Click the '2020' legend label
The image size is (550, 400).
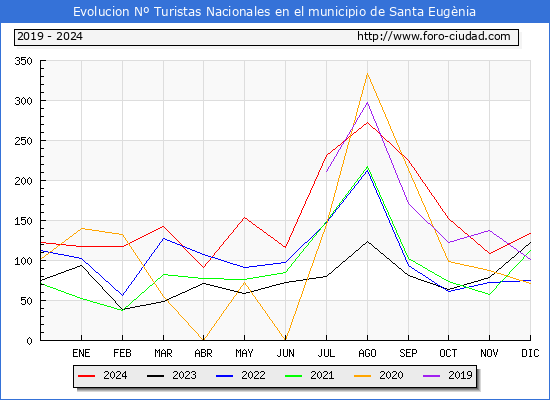coord(391,375)
